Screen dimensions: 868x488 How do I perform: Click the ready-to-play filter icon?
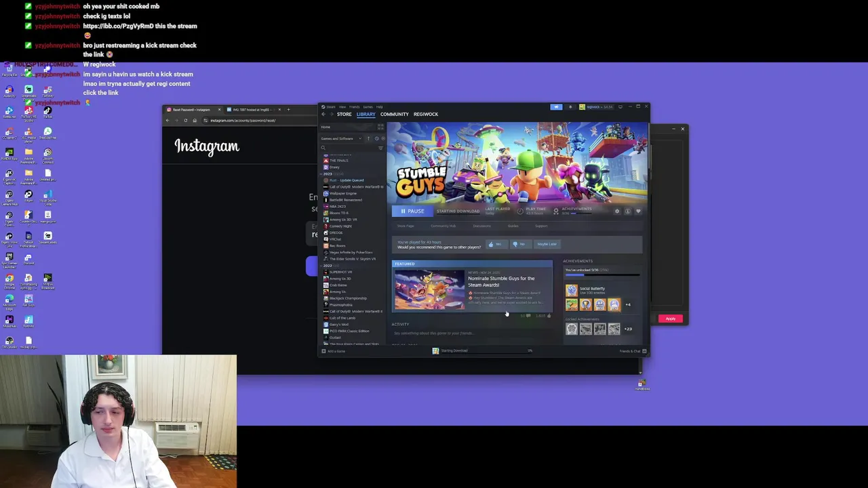click(382, 138)
